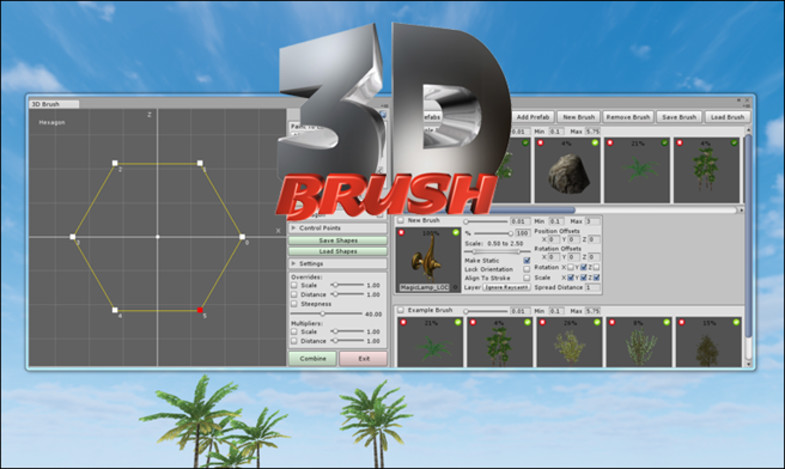
Task: Toggle Rotation Y axis checkbox
Action: pos(583,268)
